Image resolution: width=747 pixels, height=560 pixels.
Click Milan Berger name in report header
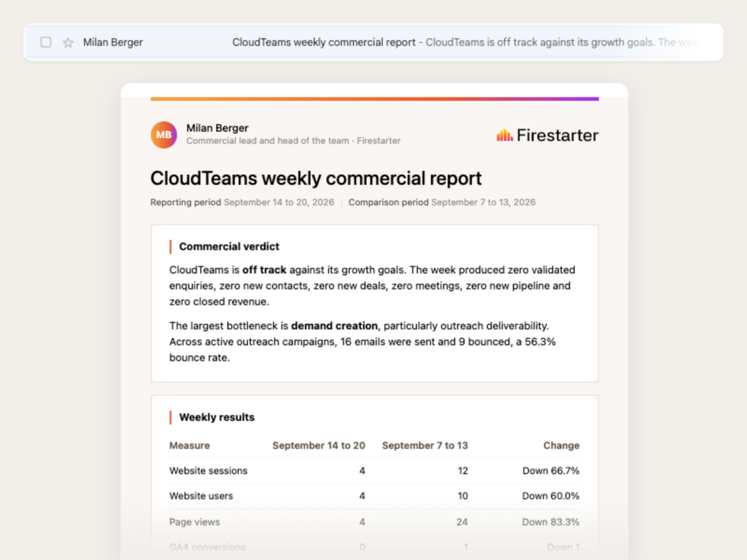[x=217, y=128]
